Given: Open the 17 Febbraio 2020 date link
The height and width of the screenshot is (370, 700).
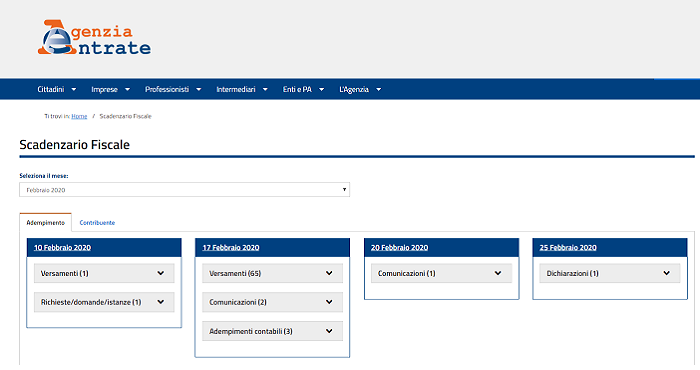Looking at the screenshot, I should (231, 247).
